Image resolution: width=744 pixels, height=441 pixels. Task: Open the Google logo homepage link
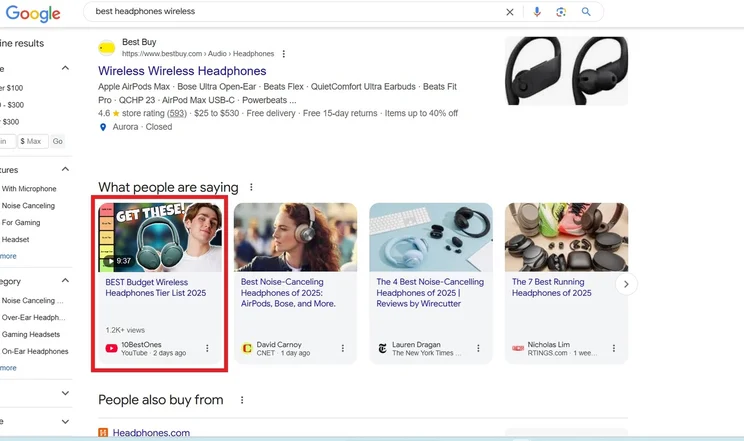click(33, 13)
